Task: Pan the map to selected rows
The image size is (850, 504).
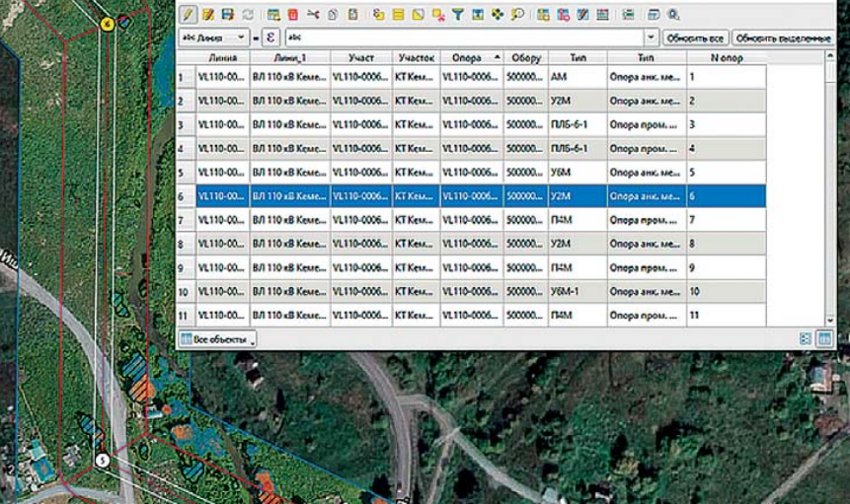Action: (497, 15)
